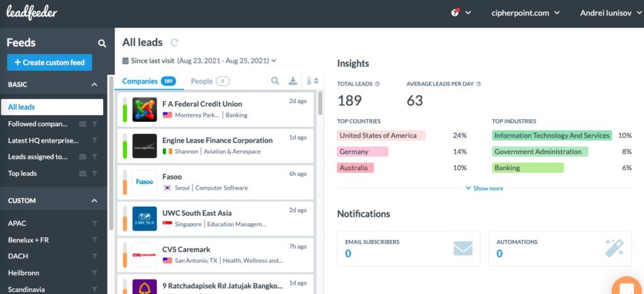Open the Heilbronn custom feed

(24, 273)
